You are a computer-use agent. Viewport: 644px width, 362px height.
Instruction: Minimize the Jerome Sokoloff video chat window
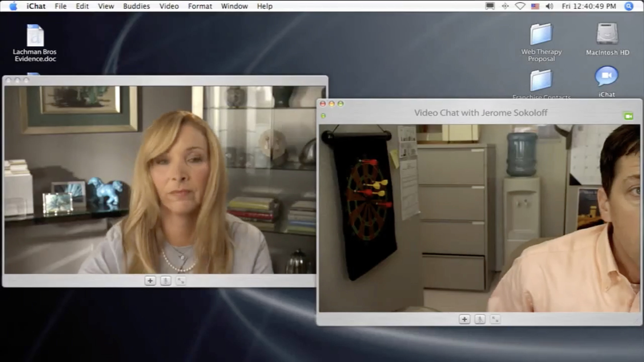click(x=332, y=104)
